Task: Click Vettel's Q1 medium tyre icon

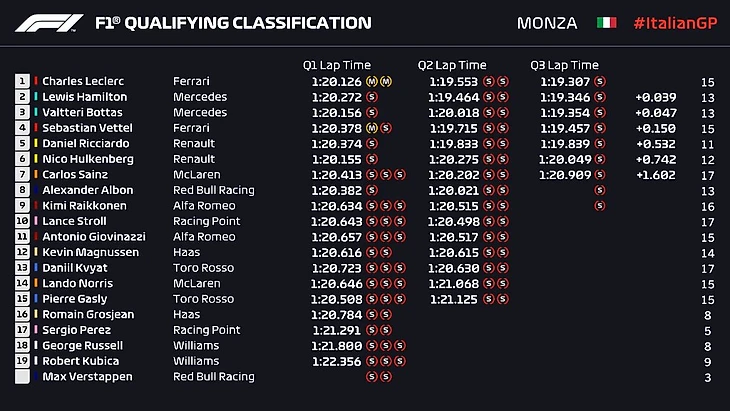Action: [x=372, y=128]
